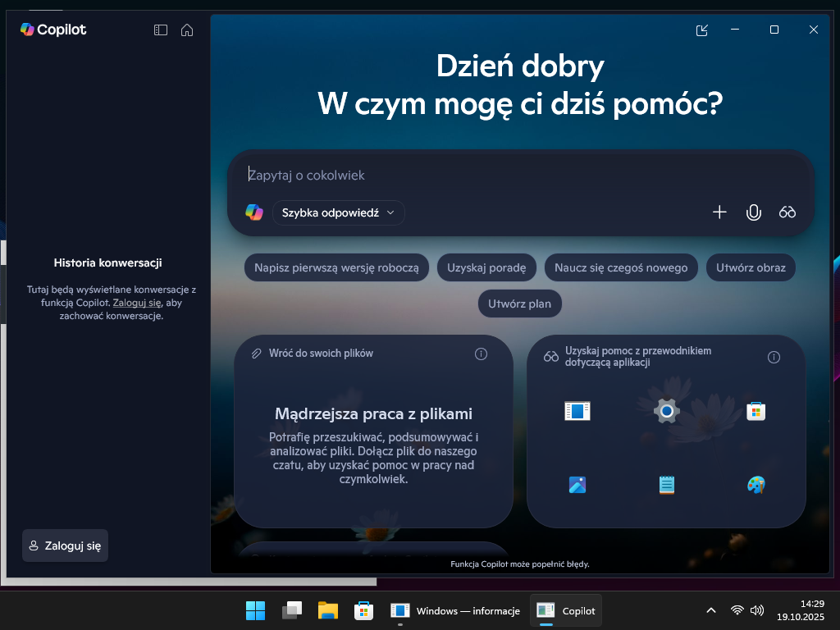Click the microphone voice input icon
The height and width of the screenshot is (630, 840).
(x=753, y=212)
